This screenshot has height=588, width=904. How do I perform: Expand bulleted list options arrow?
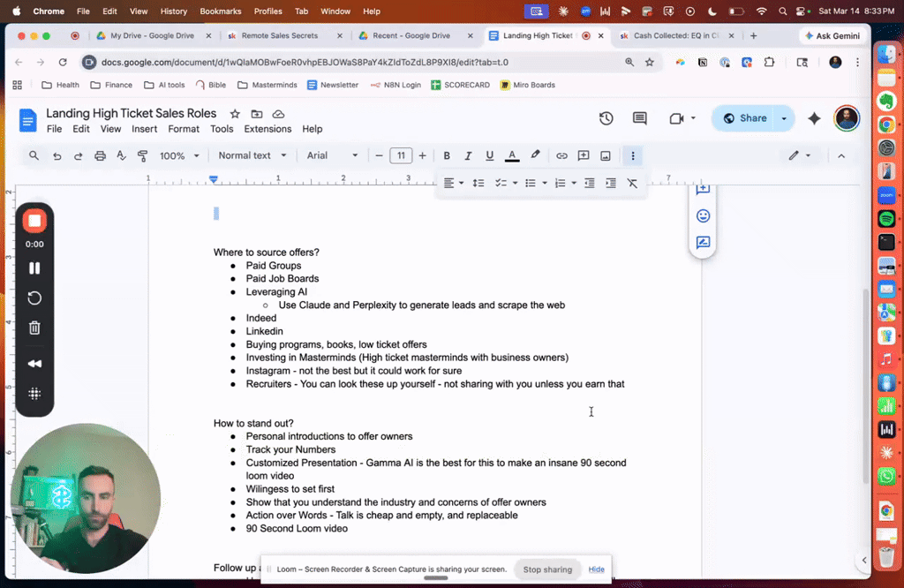[x=544, y=184]
